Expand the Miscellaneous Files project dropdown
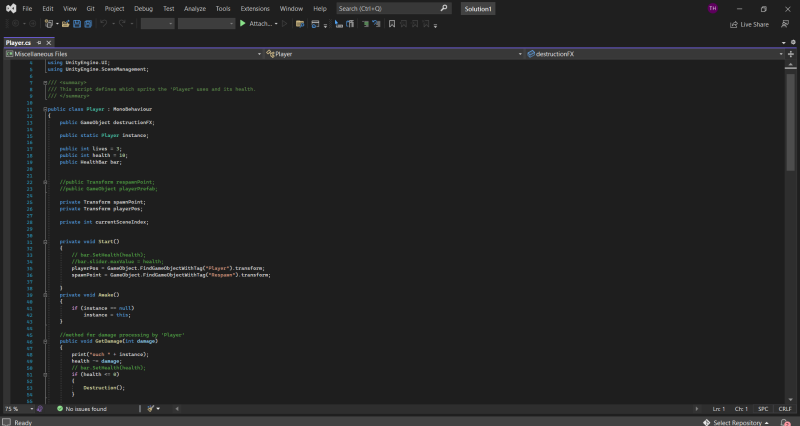Image resolution: width=800 pixels, height=426 pixels. [259, 53]
